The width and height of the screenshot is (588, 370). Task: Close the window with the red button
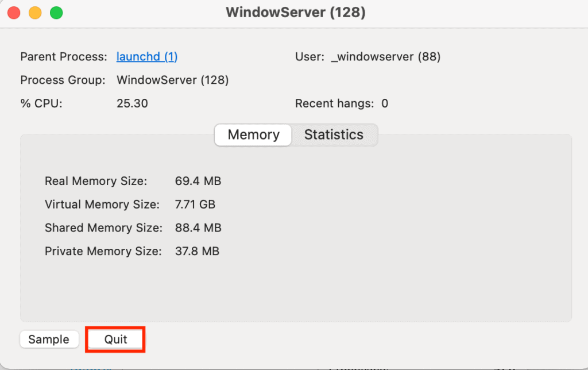(x=14, y=13)
